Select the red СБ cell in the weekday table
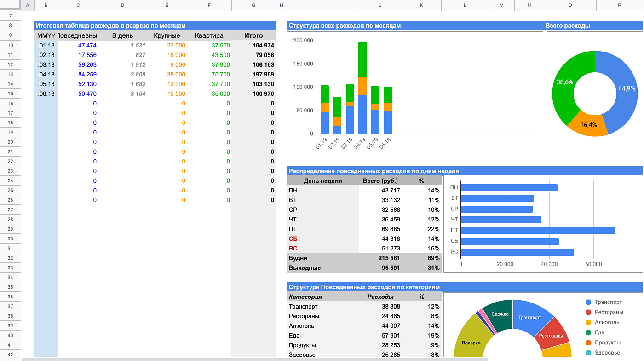Viewport: 644px width, 361px height. [x=323, y=239]
